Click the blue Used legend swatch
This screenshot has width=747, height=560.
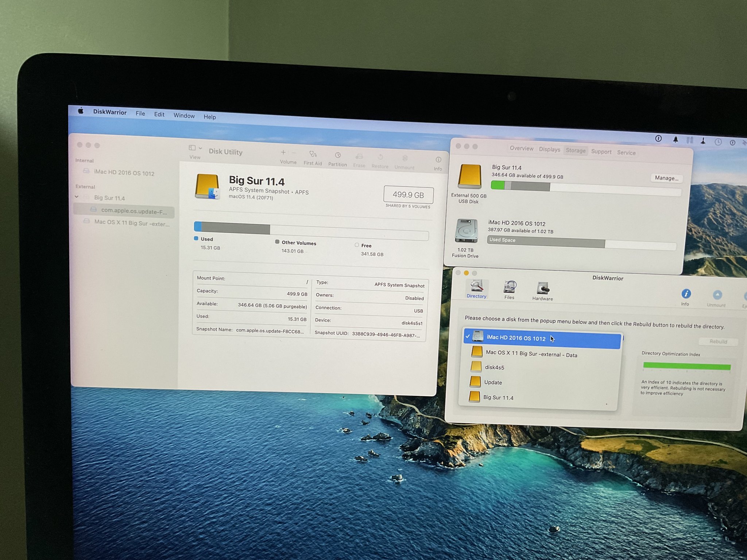click(x=196, y=238)
